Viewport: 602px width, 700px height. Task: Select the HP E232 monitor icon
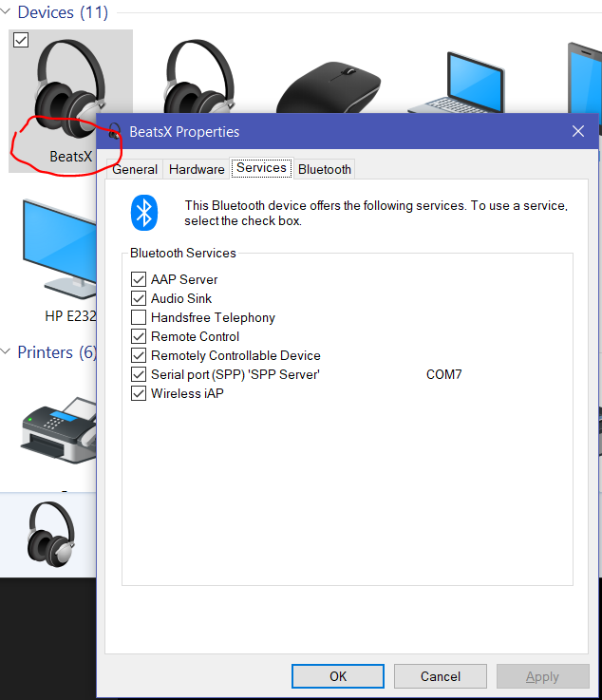tap(60, 249)
